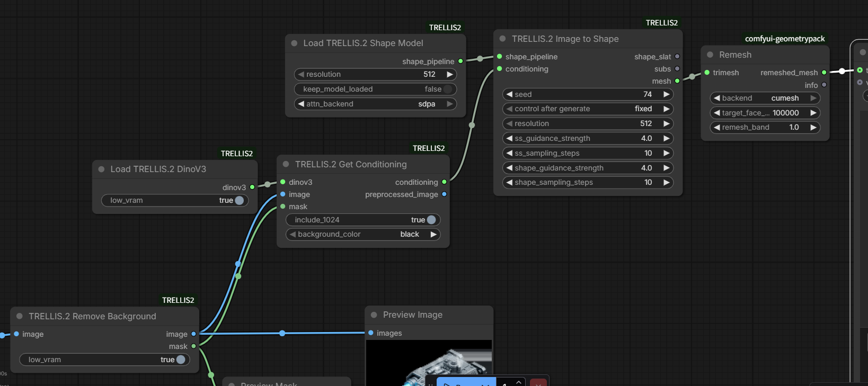Viewport: 868px width, 386px height.
Task: Collapse the Load TRELLIS.2 Shape Model node dot
Action: point(294,43)
